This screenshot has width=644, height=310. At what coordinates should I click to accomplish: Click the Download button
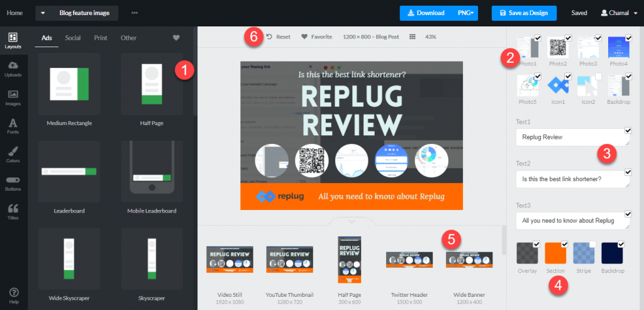(x=426, y=13)
